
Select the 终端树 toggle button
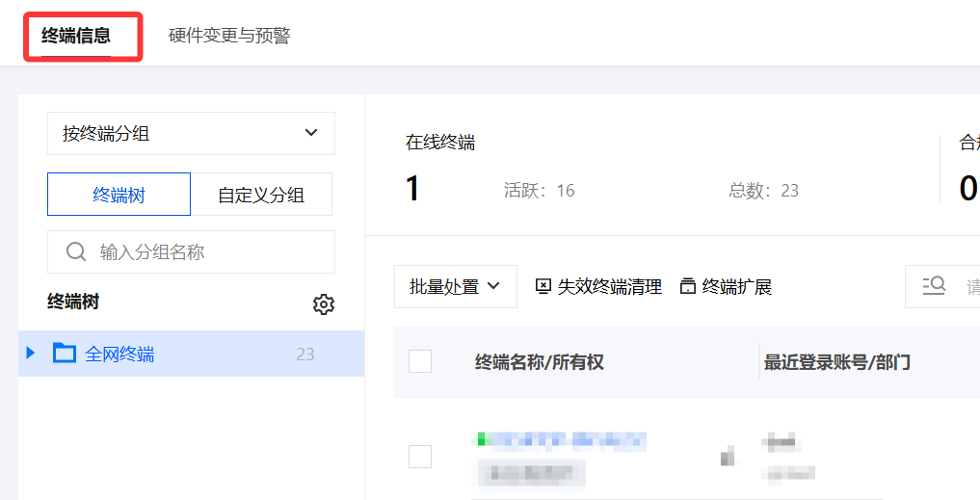pos(119,195)
